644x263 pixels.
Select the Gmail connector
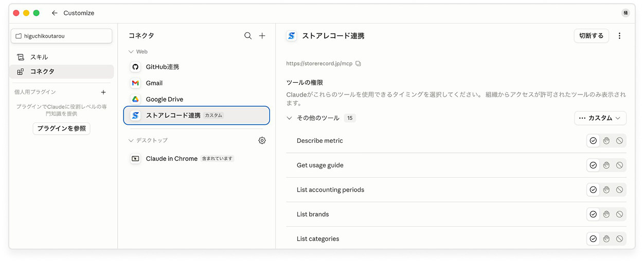196,83
